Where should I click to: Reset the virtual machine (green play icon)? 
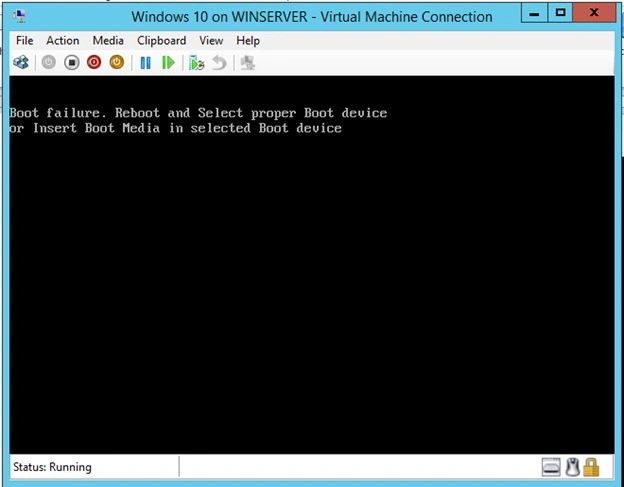[x=168, y=62]
